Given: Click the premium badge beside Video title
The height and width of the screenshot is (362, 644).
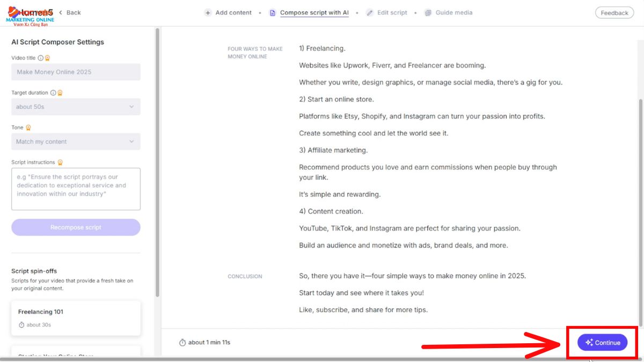Looking at the screenshot, I should pos(47,58).
